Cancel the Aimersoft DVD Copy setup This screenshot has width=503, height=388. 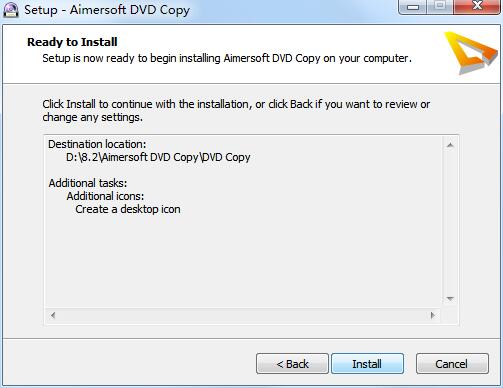tap(452, 364)
